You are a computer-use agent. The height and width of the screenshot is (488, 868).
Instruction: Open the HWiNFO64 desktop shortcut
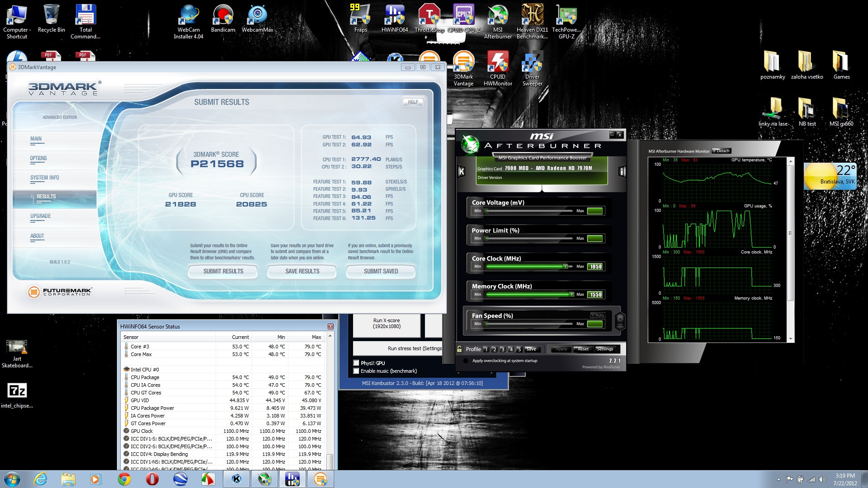[x=395, y=18]
